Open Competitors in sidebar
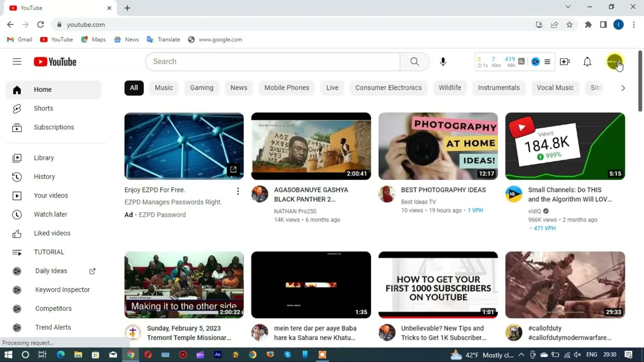 (x=54, y=309)
